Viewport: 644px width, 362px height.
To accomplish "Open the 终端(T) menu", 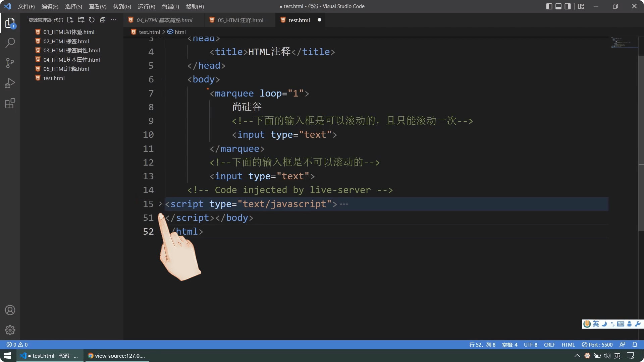I will click(x=170, y=6).
